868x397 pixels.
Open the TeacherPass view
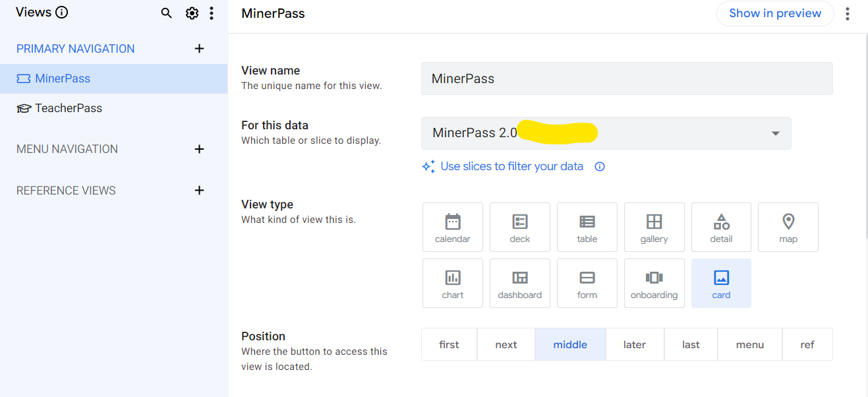pos(69,108)
